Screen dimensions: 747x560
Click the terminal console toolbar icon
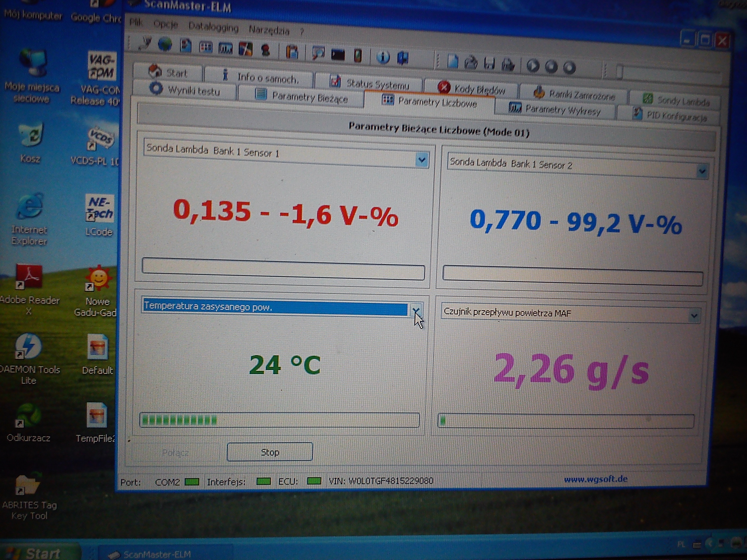338,55
